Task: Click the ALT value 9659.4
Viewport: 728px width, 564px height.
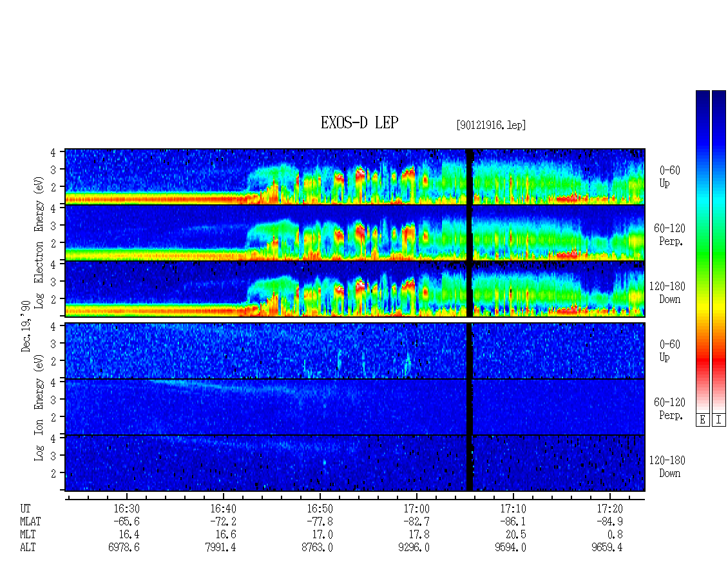Action: [607, 548]
